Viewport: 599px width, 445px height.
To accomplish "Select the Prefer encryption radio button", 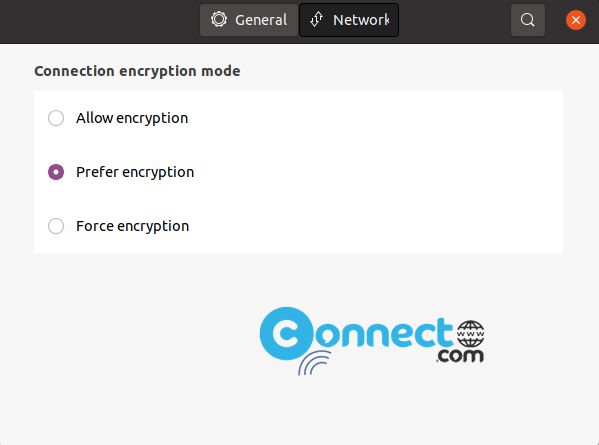I will pyautogui.click(x=56, y=172).
